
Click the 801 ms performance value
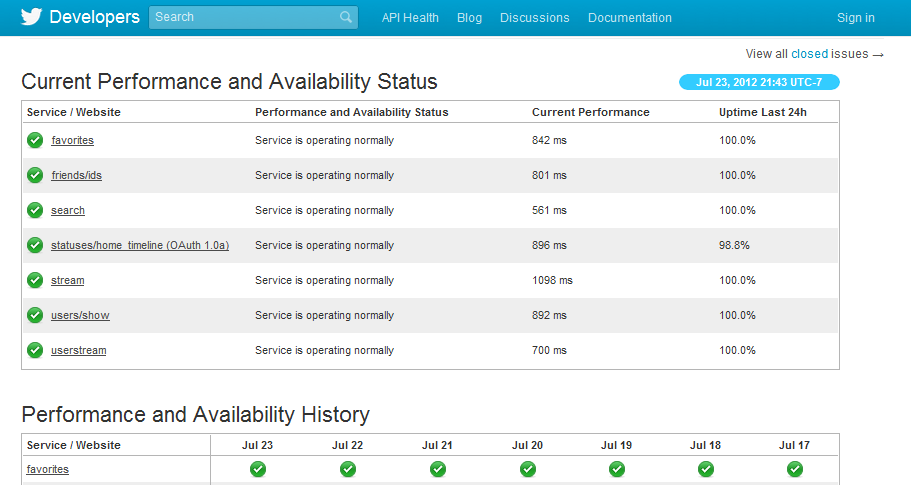tap(549, 175)
